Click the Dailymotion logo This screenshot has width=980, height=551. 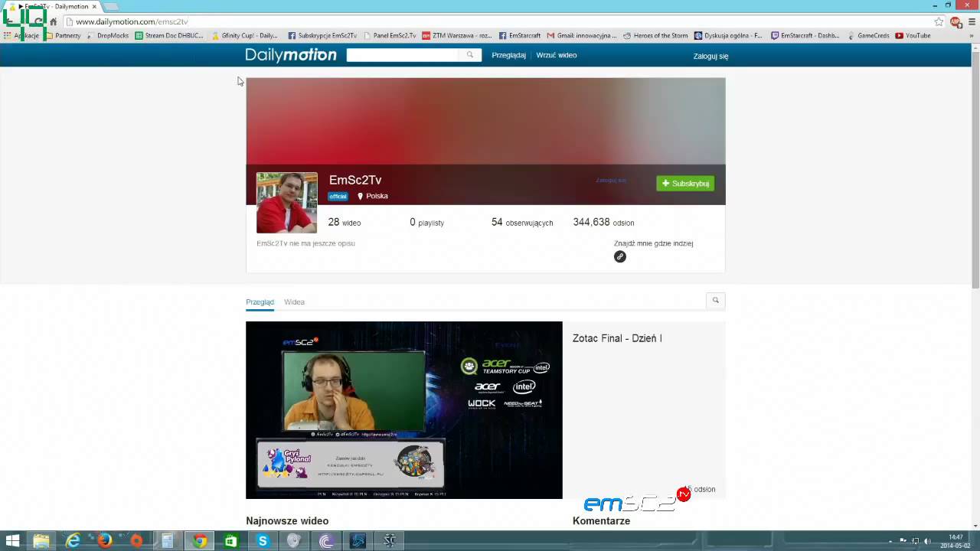pyautogui.click(x=291, y=55)
